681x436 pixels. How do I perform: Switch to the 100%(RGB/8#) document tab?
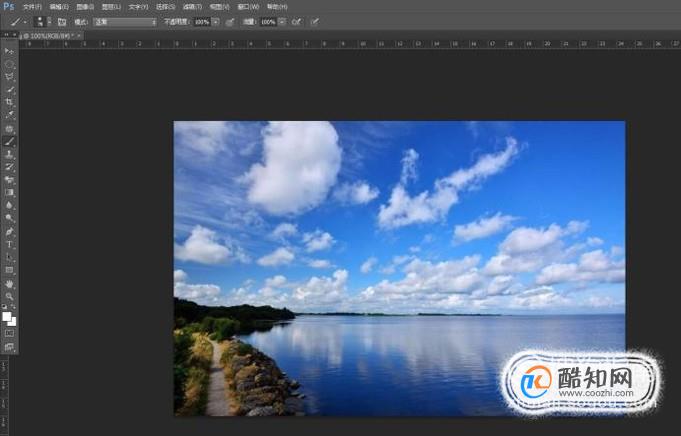click(x=49, y=36)
